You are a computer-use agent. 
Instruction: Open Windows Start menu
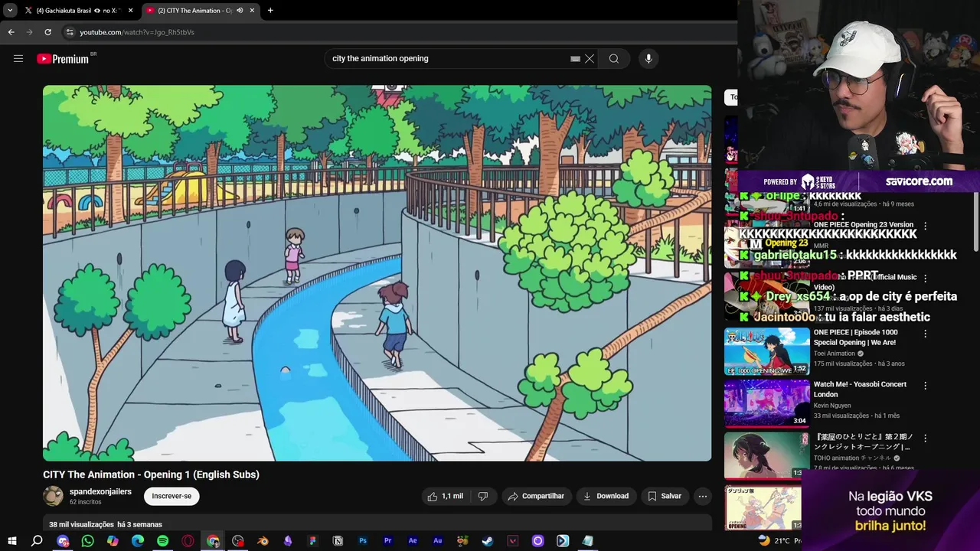point(11,541)
